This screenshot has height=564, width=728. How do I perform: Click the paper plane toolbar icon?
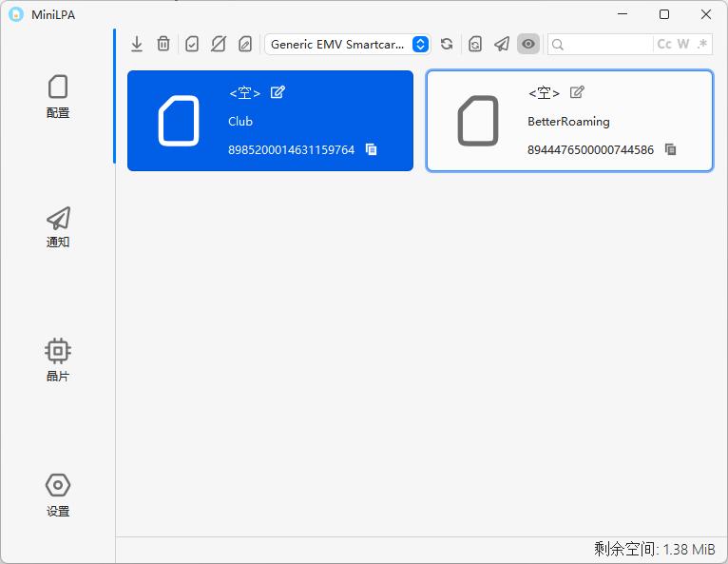[502, 44]
